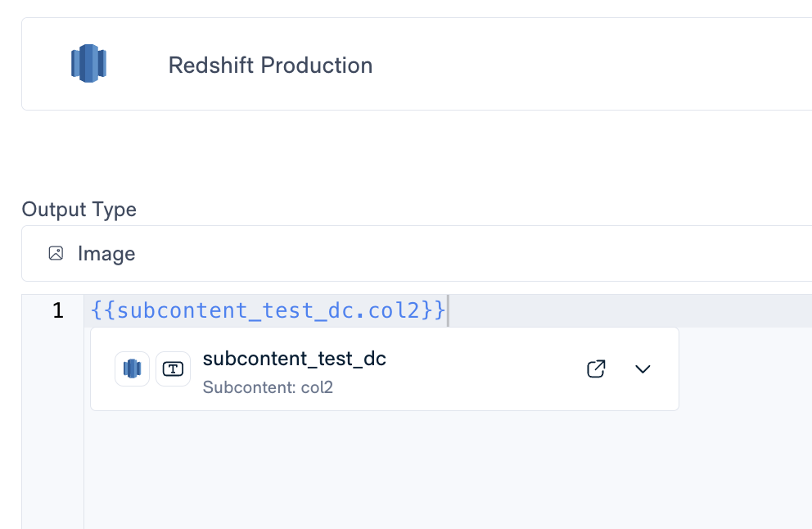The height and width of the screenshot is (529, 812).
Task: Click the subcontent_test_dc title
Action: [x=294, y=359]
